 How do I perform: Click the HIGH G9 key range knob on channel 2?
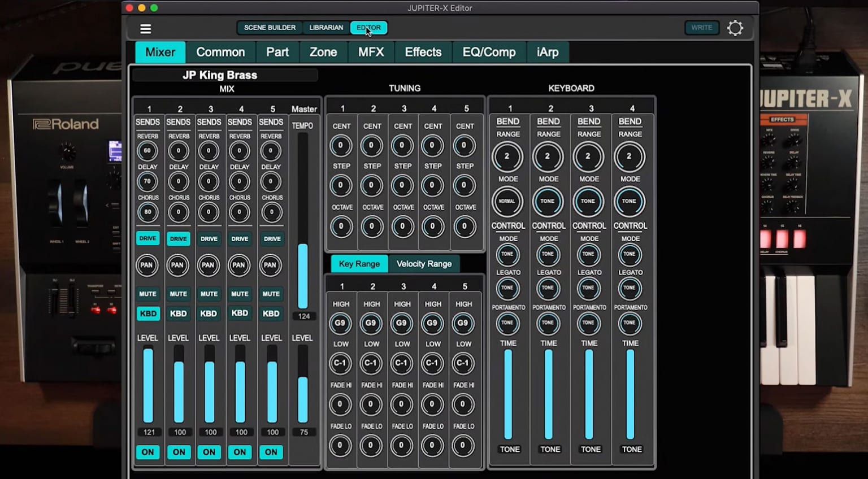pyautogui.click(x=371, y=323)
